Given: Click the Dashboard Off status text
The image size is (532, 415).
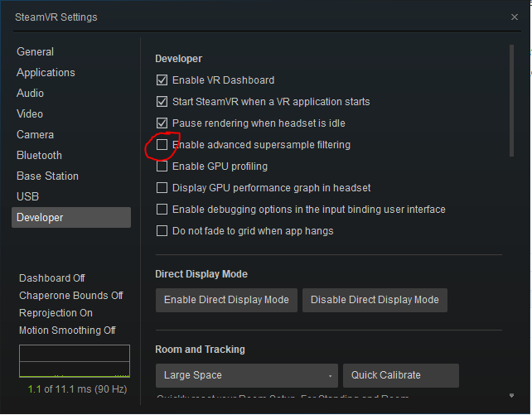Looking at the screenshot, I should pyautogui.click(x=52, y=278).
